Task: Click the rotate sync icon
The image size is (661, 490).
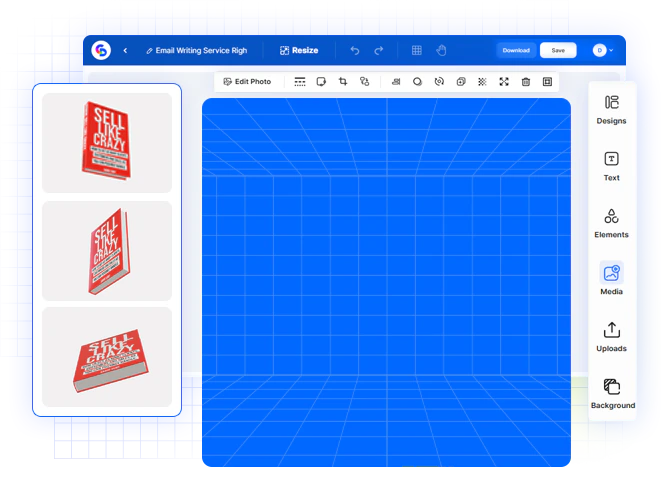Action: pyautogui.click(x=439, y=81)
